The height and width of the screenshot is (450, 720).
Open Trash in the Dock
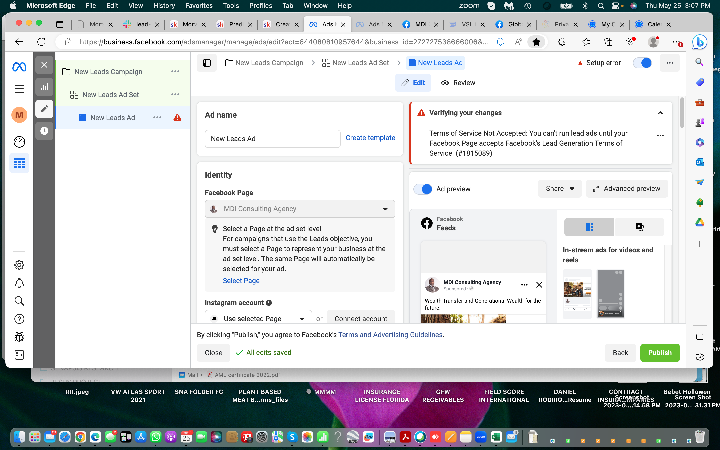(700, 436)
